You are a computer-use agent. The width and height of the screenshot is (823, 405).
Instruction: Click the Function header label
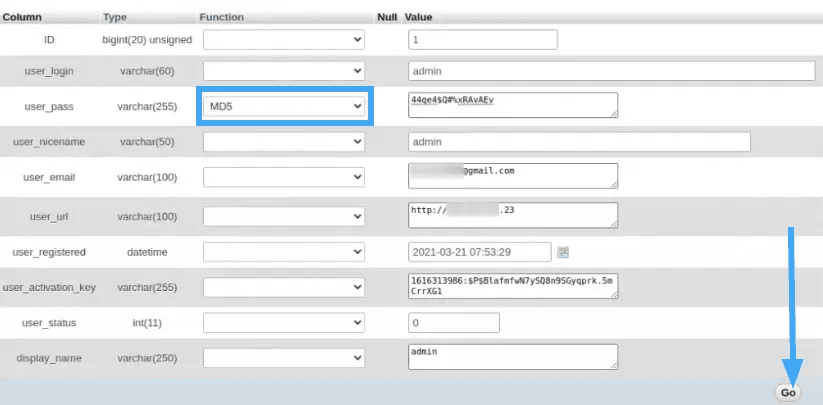221,17
